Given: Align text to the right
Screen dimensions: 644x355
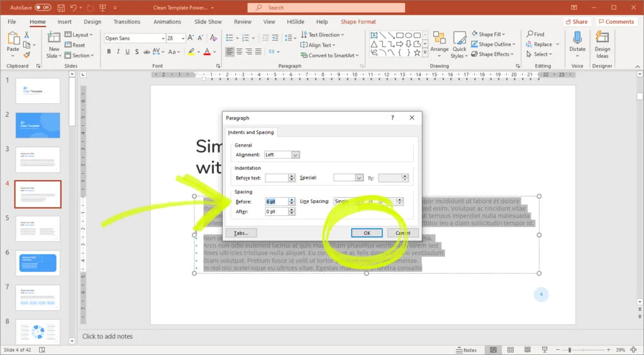Looking at the screenshot, I should click(x=248, y=52).
